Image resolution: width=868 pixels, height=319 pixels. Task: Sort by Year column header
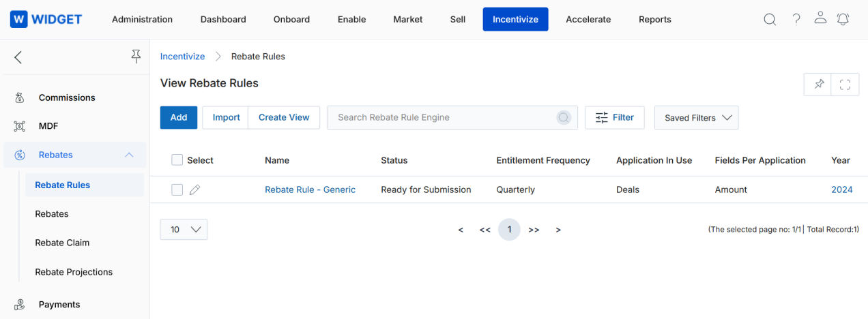841,160
